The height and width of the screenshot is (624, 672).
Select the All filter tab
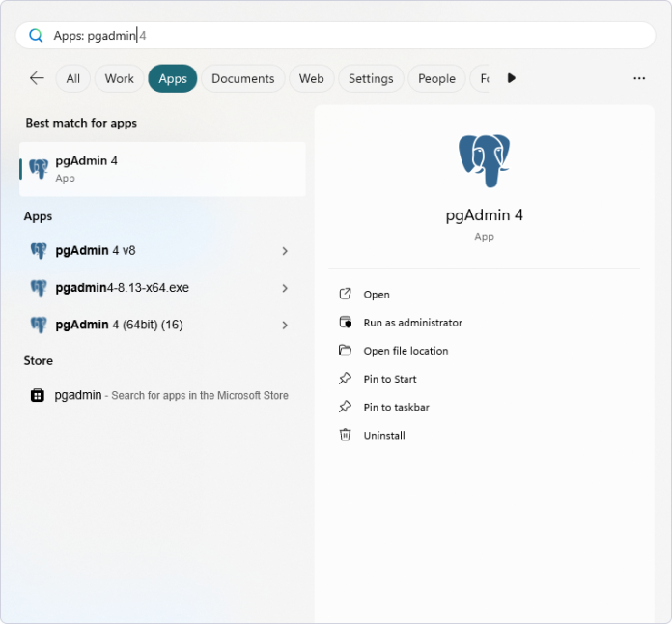72,78
